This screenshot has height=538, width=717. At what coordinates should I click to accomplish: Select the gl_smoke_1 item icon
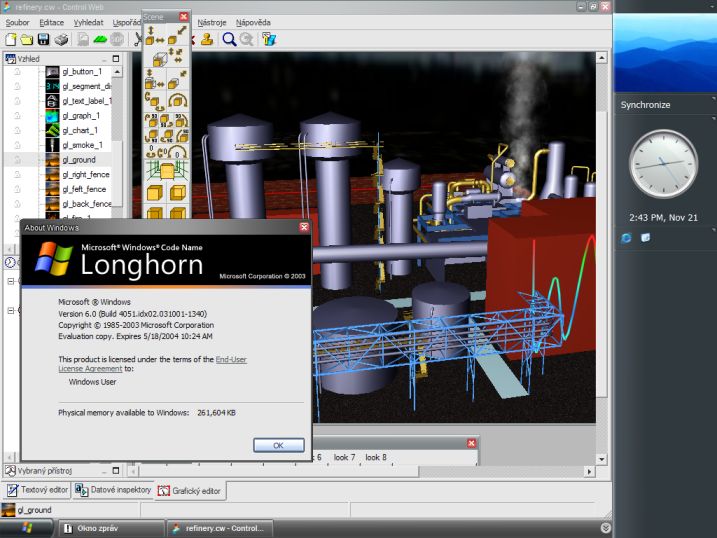pos(53,145)
